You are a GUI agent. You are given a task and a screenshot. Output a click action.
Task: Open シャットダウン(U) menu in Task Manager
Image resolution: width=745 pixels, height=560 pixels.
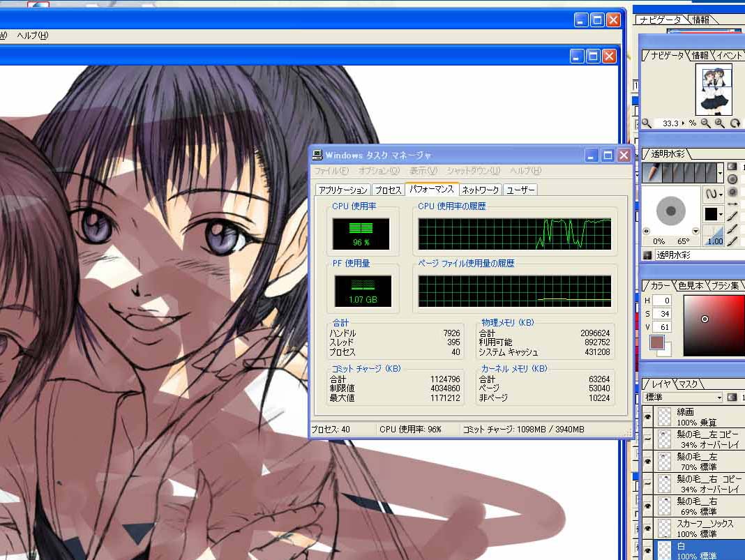473,171
